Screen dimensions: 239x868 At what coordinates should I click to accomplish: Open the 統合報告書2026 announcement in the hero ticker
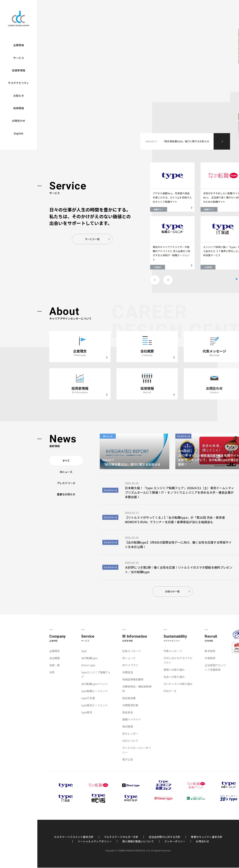coord(177,141)
